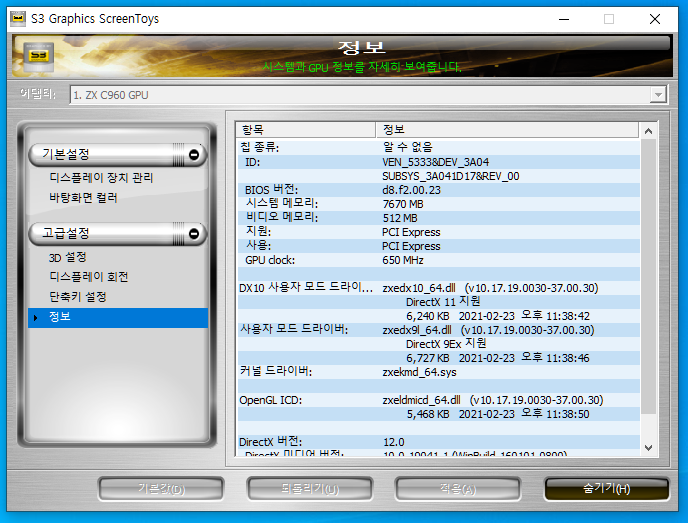Click the scroll up arrow in info list

pos(649,131)
